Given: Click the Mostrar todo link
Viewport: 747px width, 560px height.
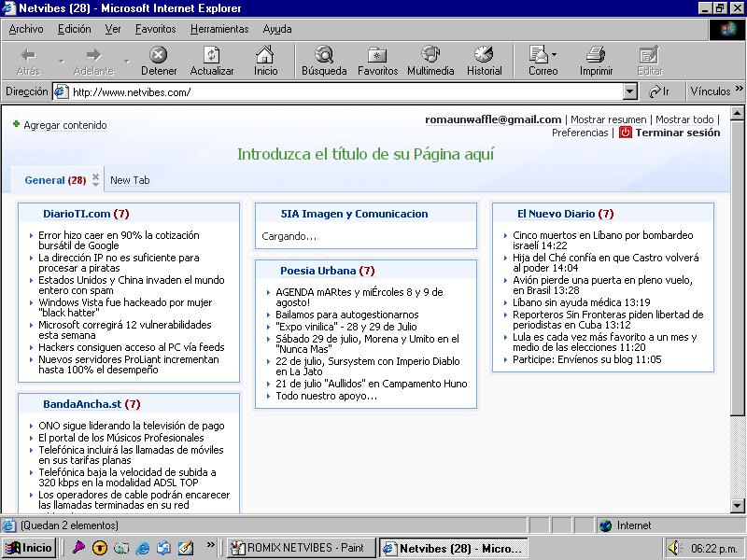Looking at the screenshot, I should pos(684,119).
